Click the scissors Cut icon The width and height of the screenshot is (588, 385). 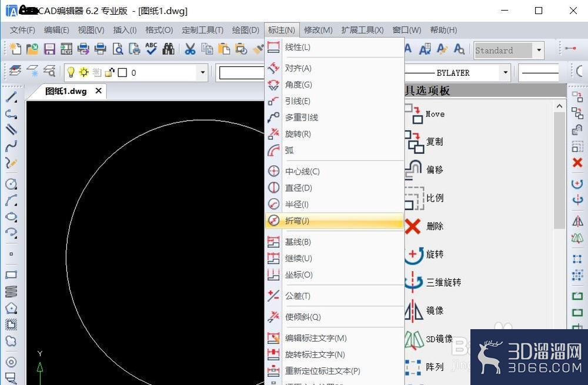coord(190,49)
